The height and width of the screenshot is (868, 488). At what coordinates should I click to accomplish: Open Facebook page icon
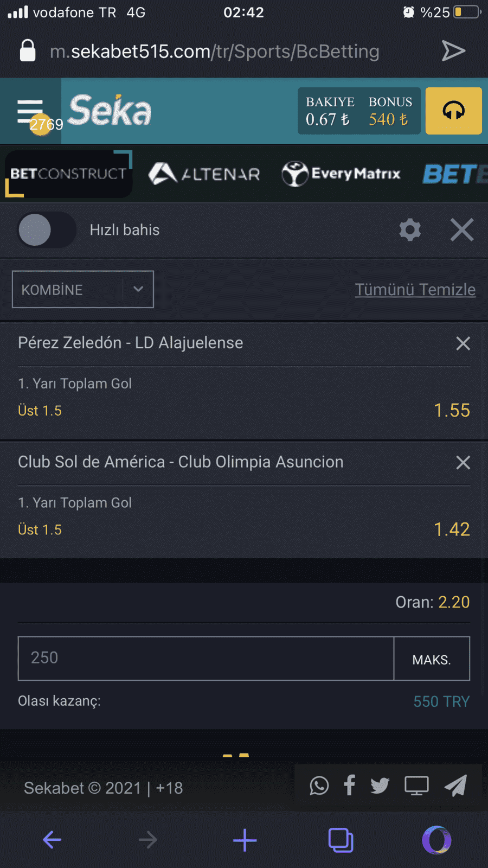[x=350, y=786]
